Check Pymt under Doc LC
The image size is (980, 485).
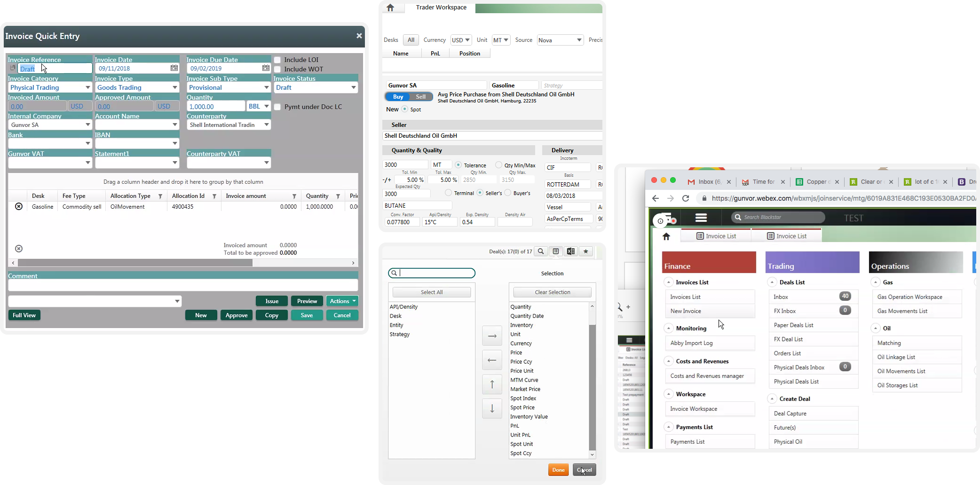[277, 107]
